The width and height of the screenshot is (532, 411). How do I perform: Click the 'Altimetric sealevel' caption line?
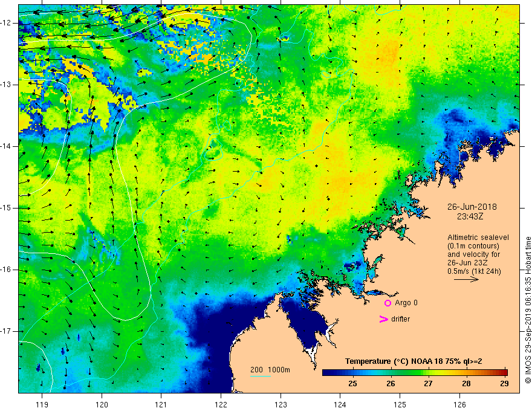tap(478, 238)
